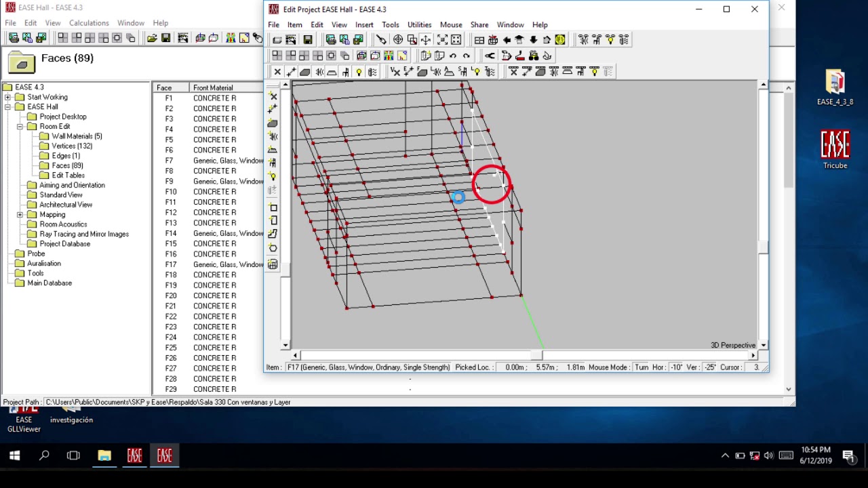Click the colorful people icon in Edit Project toolbar
The width and height of the screenshot is (868, 488).
click(x=389, y=56)
